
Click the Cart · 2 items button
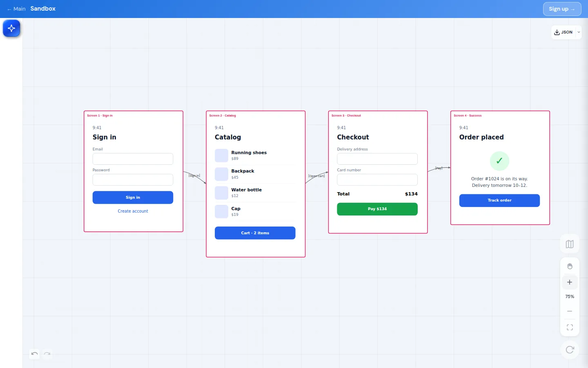255,233
